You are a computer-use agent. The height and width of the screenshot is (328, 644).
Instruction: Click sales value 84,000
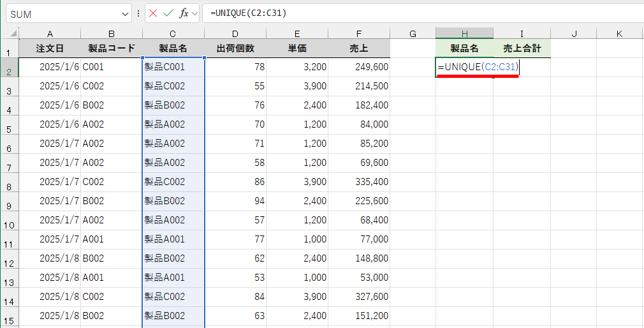[x=359, y=124]
